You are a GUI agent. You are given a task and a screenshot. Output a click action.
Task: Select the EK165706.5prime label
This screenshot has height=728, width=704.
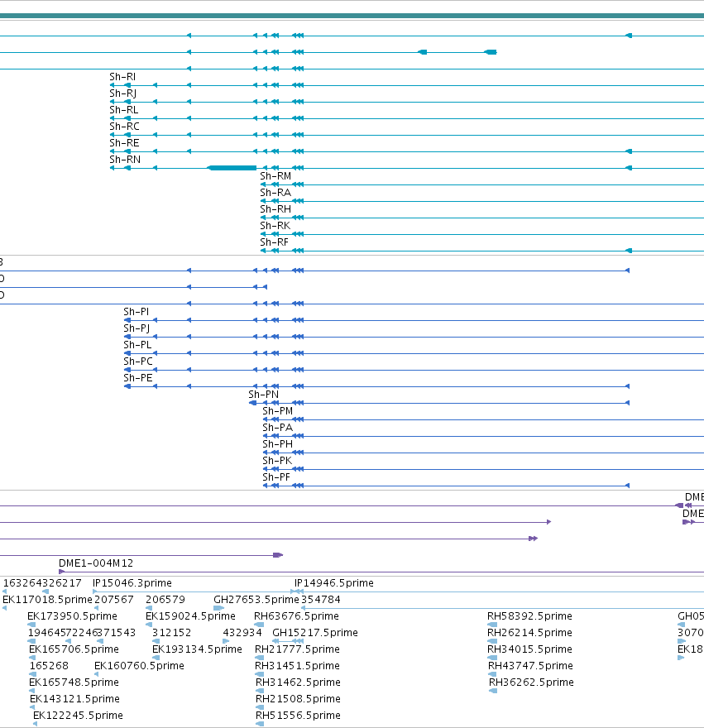point(74,649)
